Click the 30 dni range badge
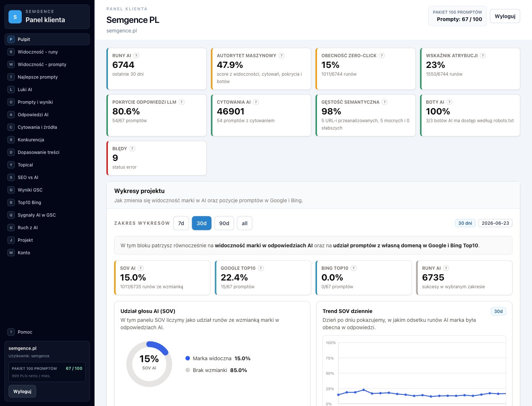Screen dimensions: 532x406 465,223
